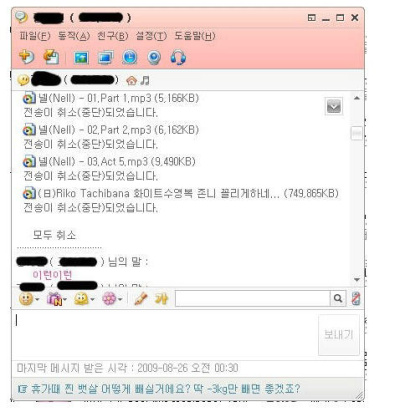400x412 pixels.
Task: Click the home icon beside contact name
Action: [x=131, y=80]
